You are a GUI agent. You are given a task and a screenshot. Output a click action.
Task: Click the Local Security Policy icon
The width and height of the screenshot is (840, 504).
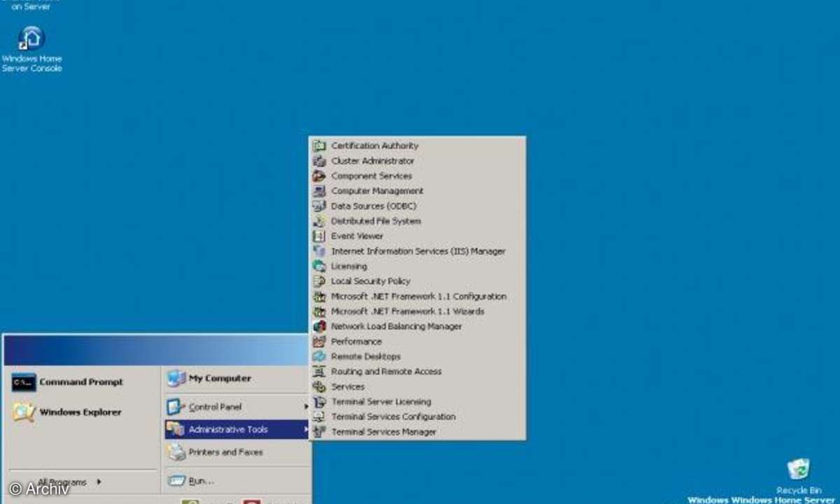(x=319, y=281)
